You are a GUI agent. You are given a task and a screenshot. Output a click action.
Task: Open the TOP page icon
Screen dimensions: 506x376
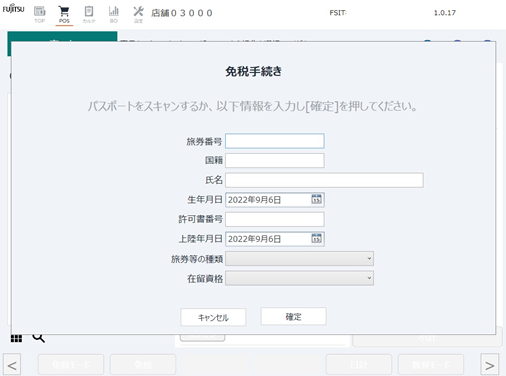pos(40,14)
